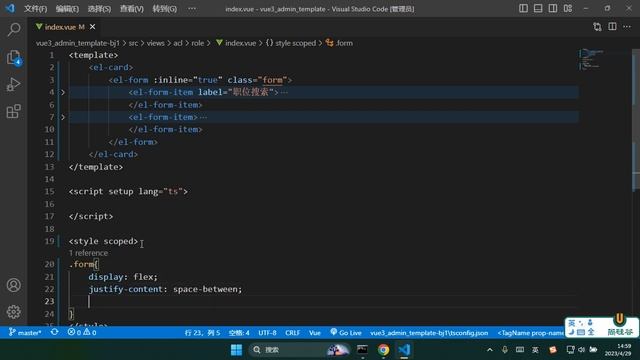This screenshot has height=360, width=640.
Task: Change encoding via UTF-8
Action: point(267,333)
